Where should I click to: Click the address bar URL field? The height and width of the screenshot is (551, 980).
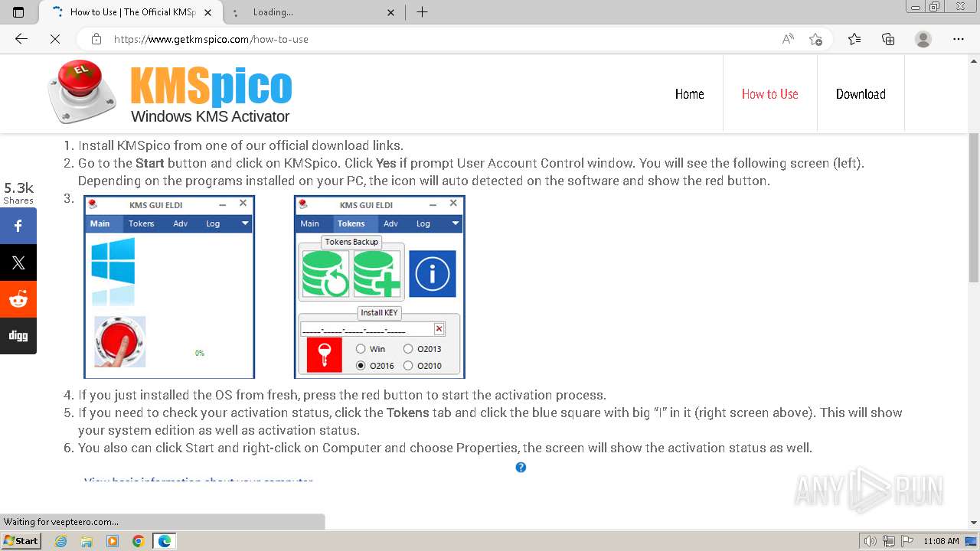(440, 39)
